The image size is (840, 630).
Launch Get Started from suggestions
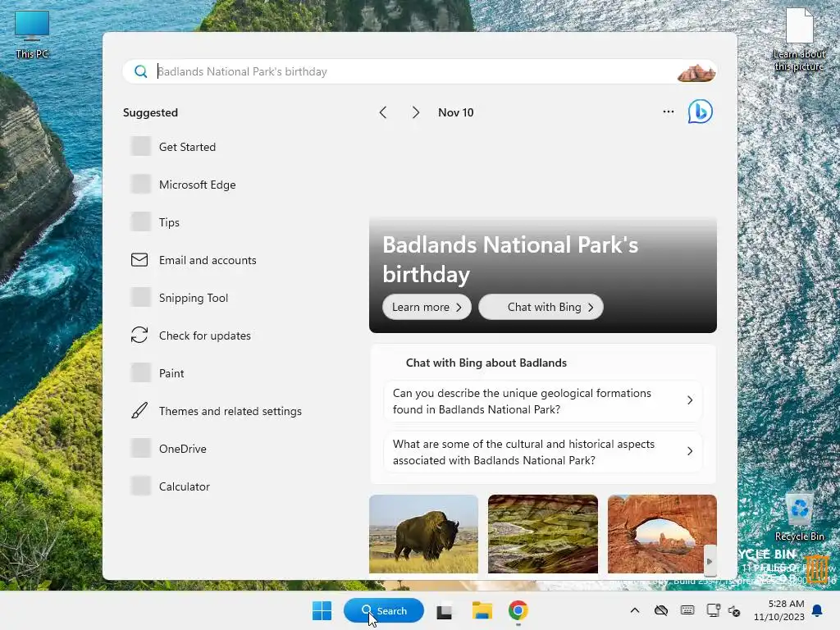click(174, 147)
